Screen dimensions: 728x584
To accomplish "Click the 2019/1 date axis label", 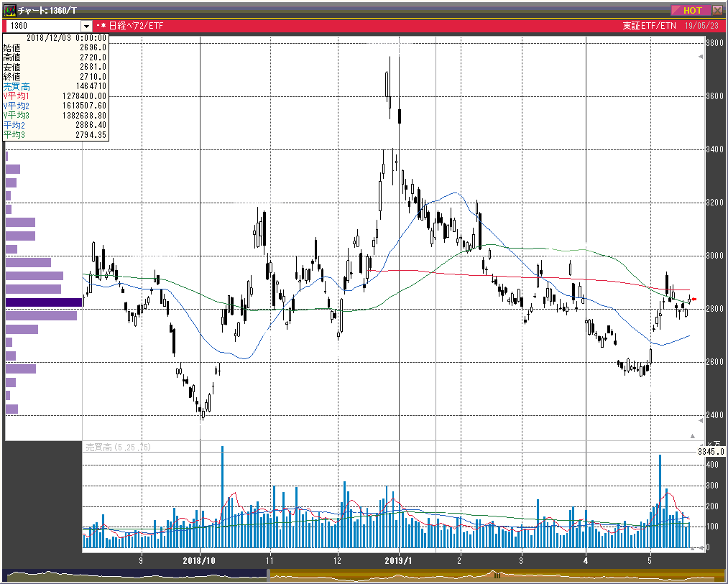I will (398, 561).
